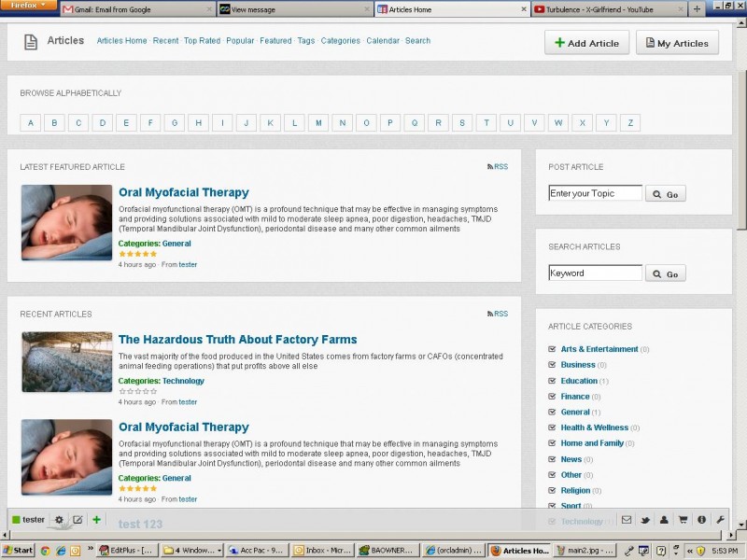Browse articles starting with letter M

(x=318, y=123)
